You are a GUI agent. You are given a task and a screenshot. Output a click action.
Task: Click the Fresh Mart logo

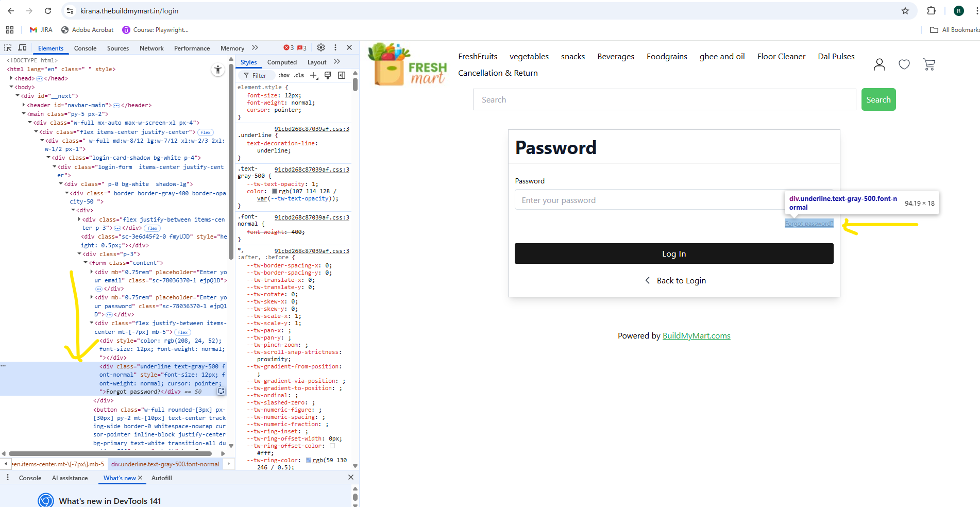[x=408, y=64]
